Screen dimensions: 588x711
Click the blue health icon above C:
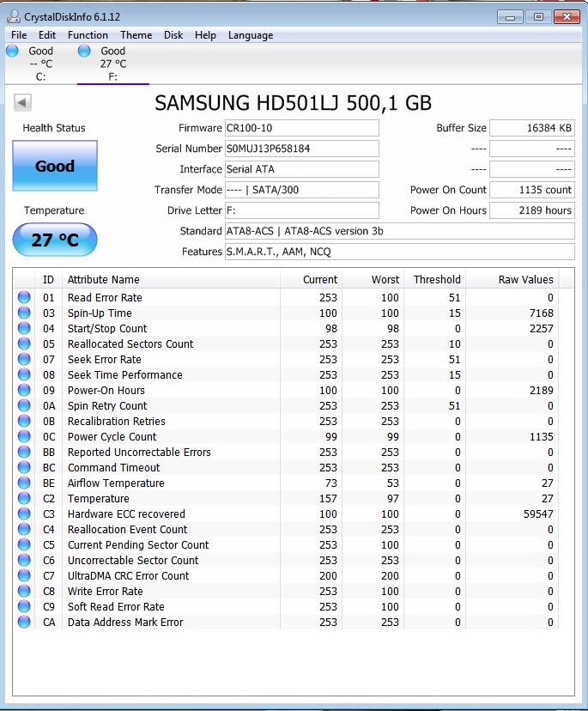coord(12,51)
